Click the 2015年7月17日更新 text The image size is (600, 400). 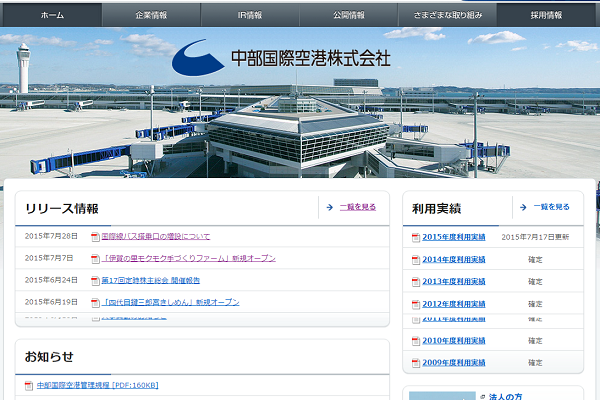pos(535,237)
